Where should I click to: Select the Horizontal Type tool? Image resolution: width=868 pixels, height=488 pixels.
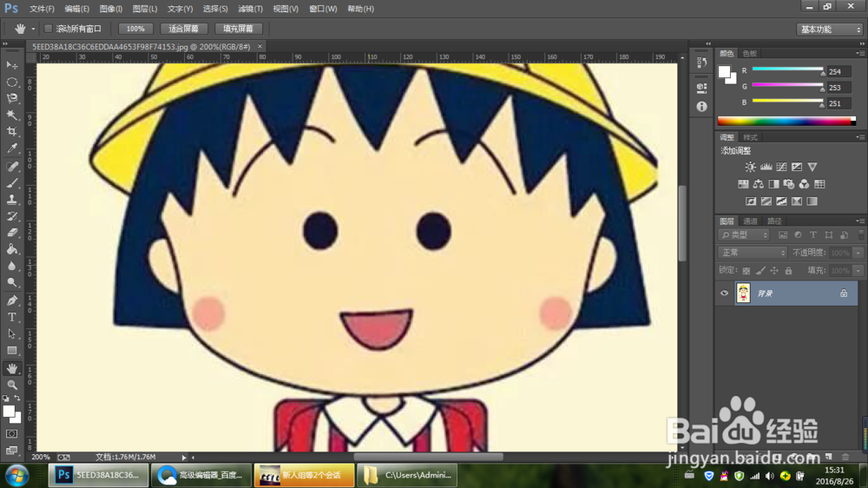click(x=11, y=318)
